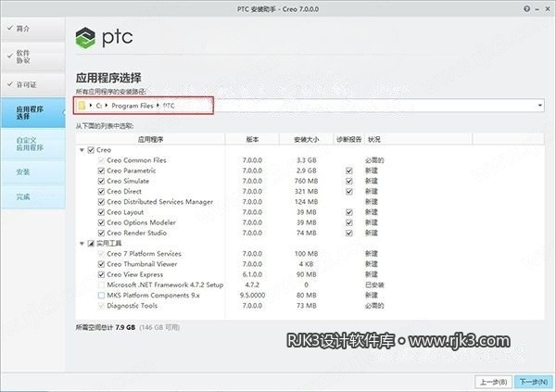This screenshot has width=556, height=392.
Task: Toggle diagnostic report for Creo Direct
Action: point(349,192)
